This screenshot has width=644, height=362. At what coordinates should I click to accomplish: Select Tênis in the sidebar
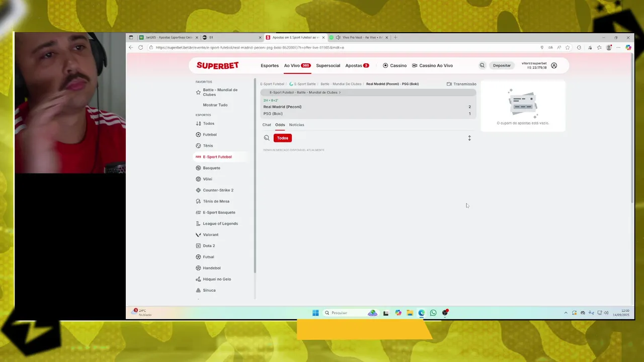point(208,146)
